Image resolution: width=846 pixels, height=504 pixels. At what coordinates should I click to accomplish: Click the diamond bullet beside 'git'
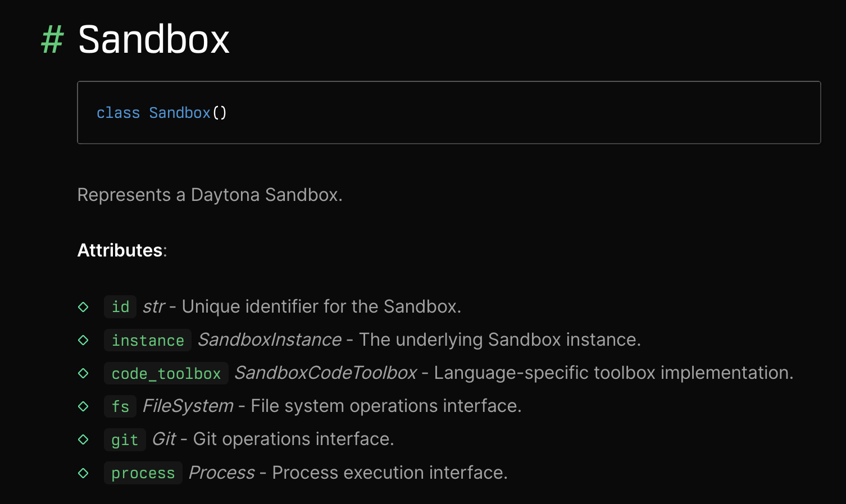pos(83,439)
